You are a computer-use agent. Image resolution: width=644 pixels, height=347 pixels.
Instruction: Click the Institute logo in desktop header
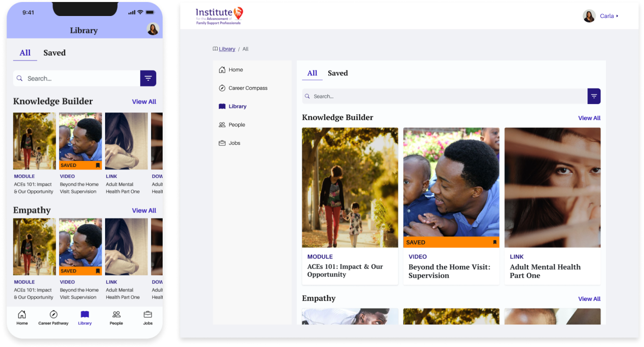point(219,16)
